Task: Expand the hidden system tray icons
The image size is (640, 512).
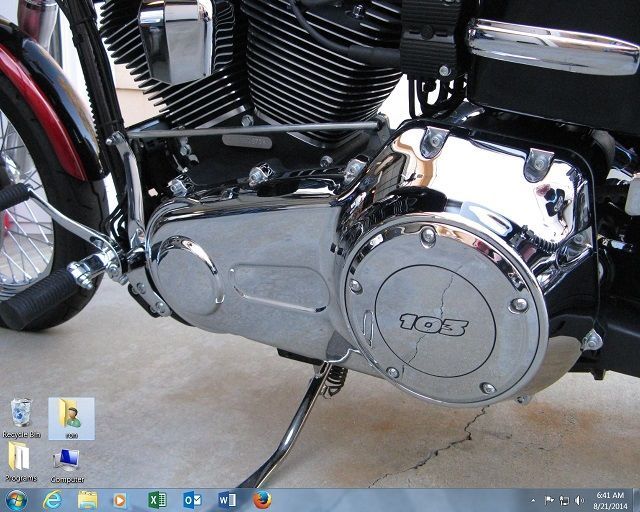Action: point(534,500)
